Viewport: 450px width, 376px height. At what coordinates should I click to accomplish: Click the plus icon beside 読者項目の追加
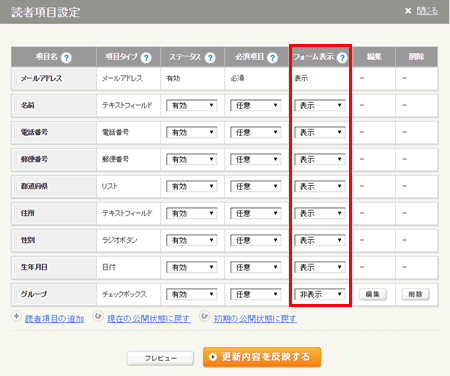point(16,316)
